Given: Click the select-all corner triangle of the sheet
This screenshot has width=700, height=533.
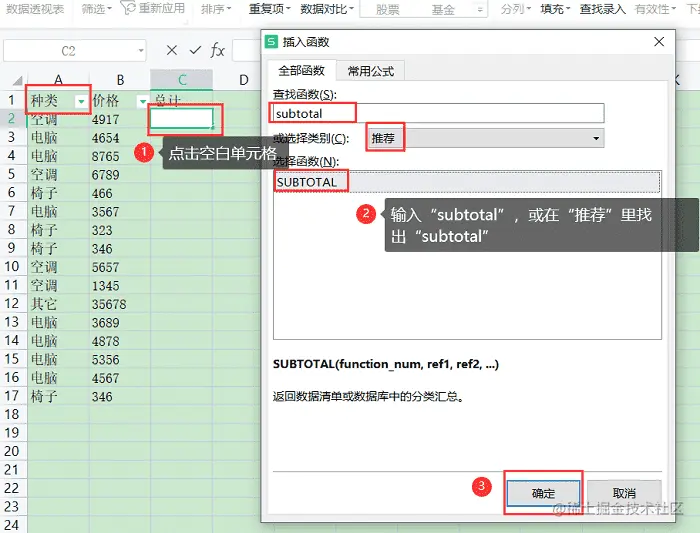Looking at the screenshot, I should pyautogui.click(x=17, y=80).
